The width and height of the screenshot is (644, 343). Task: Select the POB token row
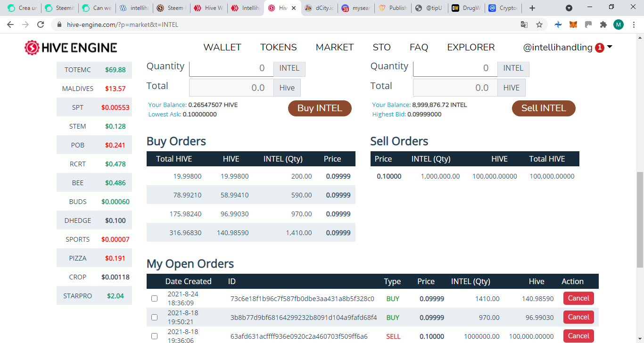pyautogui.click(x=94, y=145)
